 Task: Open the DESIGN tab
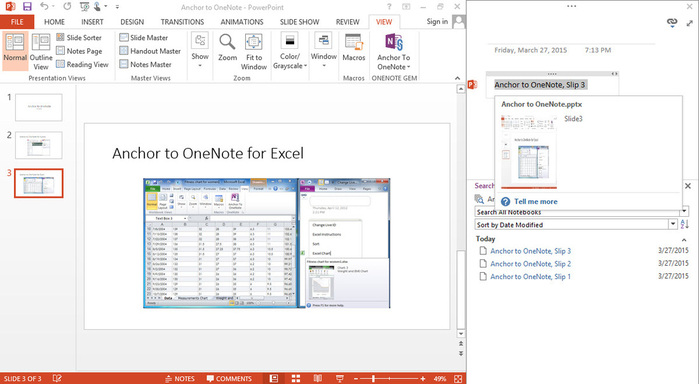[x=132, y=21]
